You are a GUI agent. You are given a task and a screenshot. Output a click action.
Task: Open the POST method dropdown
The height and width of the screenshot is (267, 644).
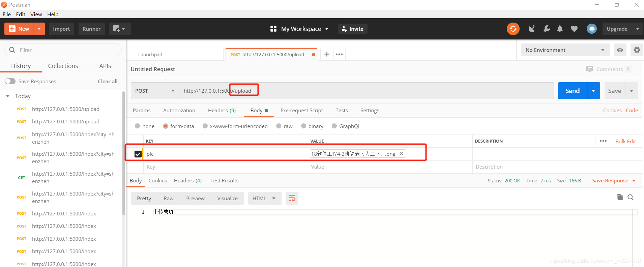tap(155, 91)
